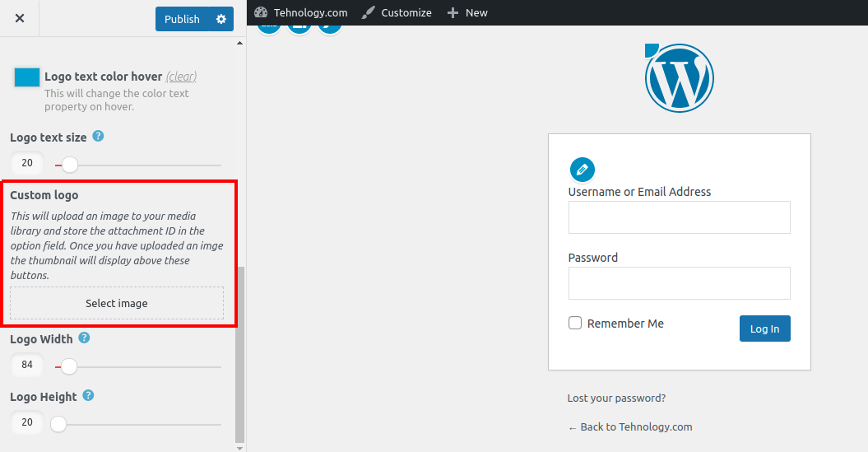Open publish settings gear icon
The width and height of the screenshot is (868, 452).
coord(221,19)
